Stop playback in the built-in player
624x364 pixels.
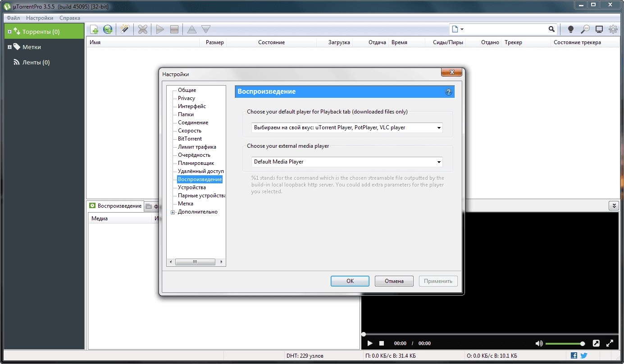tap(382, 343)
